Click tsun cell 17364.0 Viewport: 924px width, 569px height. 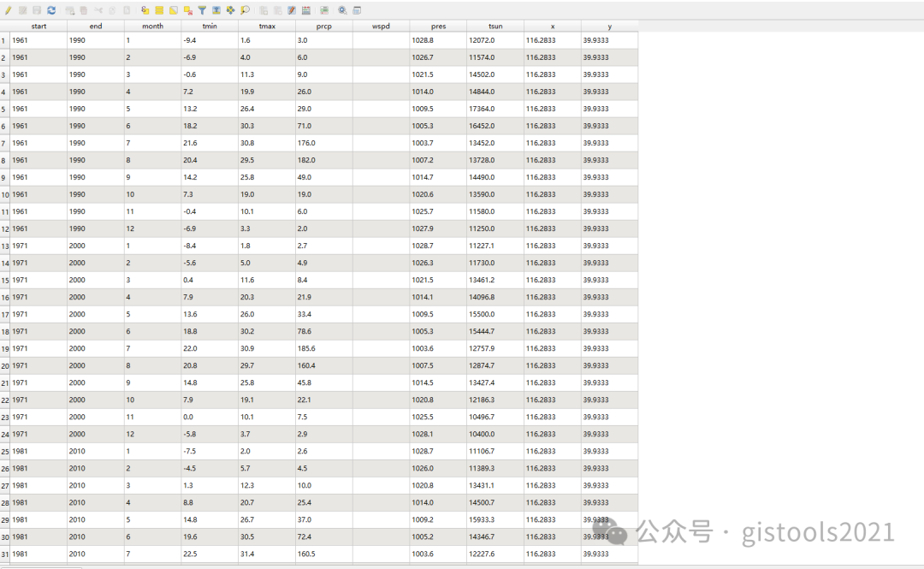coord(495,109)
